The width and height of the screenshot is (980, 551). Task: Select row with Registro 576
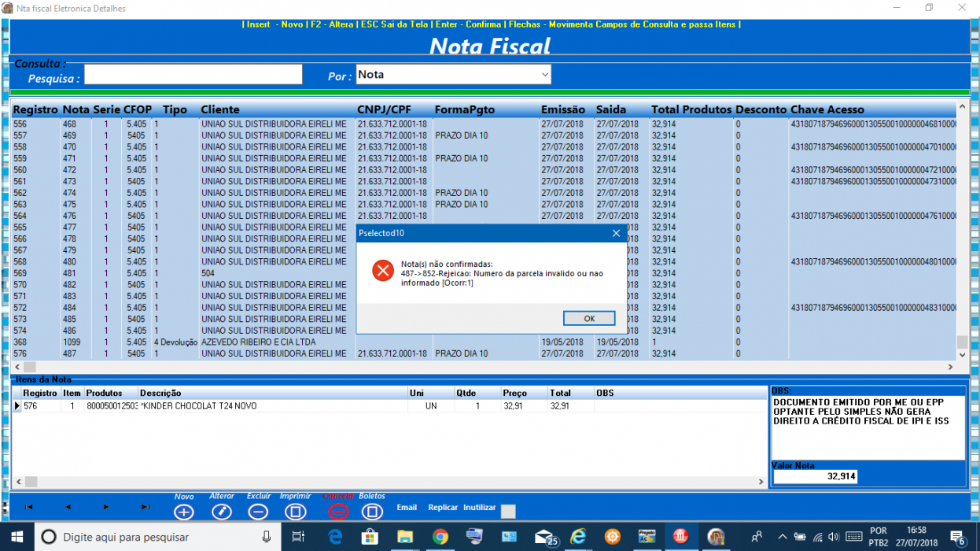(x=484, y=354)
